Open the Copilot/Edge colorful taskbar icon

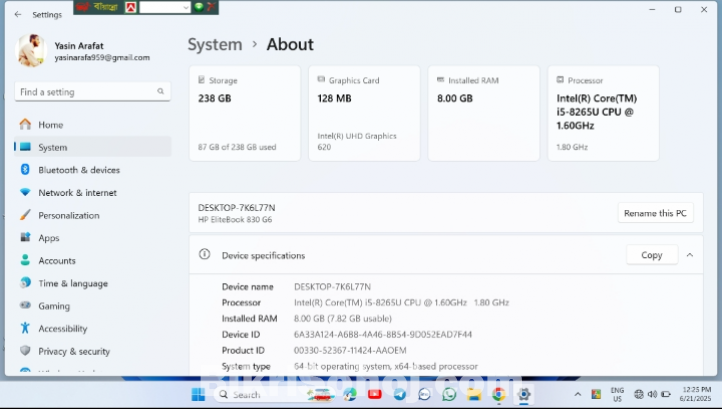(x=350, y=394)
